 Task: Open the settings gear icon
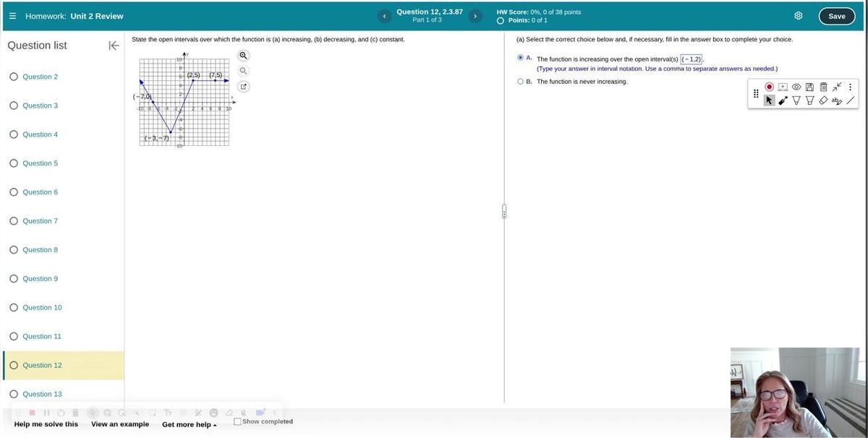pyautogui.click(x=799, y=16)
